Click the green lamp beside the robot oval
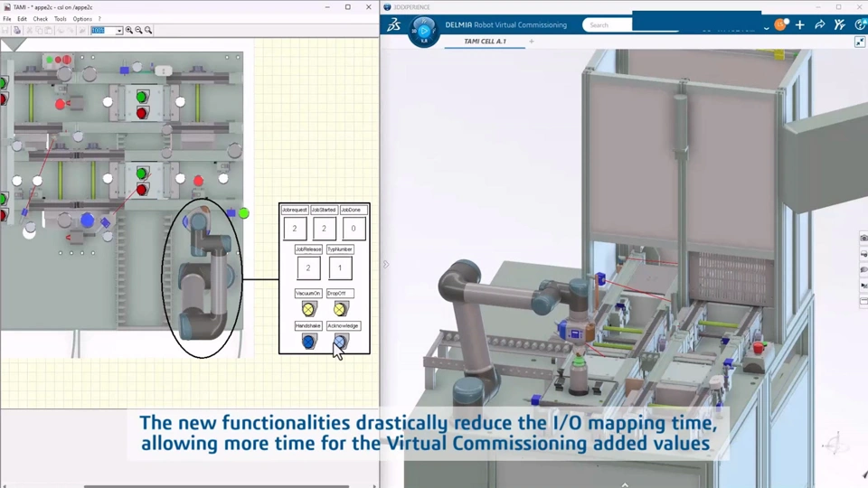Screen dimensions: 868x488 tap(243, 213)
